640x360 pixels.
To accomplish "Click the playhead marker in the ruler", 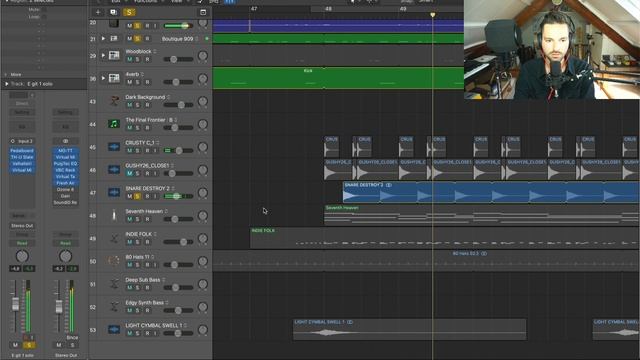I will pos(433,15).
